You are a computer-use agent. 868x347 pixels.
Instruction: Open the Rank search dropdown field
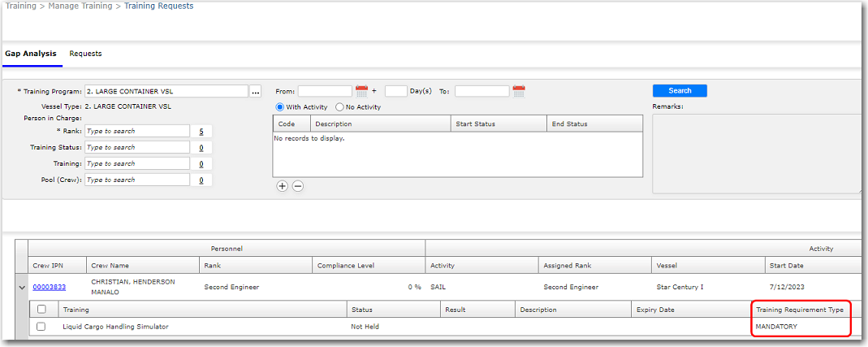(136, 131)
